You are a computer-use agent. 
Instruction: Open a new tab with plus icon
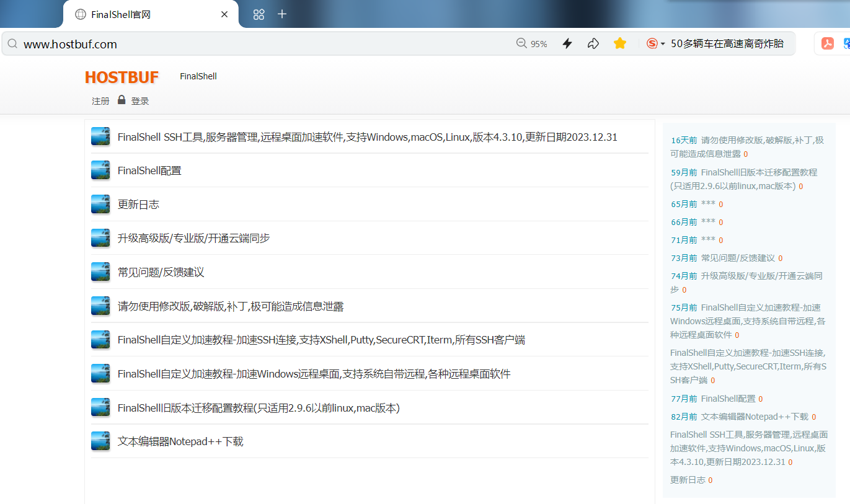click(x=282, y=14)
